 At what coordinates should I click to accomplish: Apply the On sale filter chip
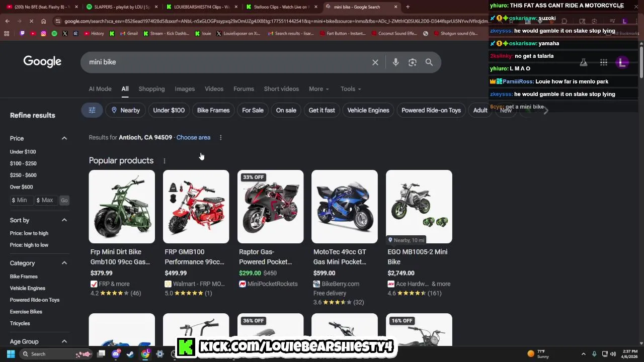pyautogui.click(x=286, y=110)
